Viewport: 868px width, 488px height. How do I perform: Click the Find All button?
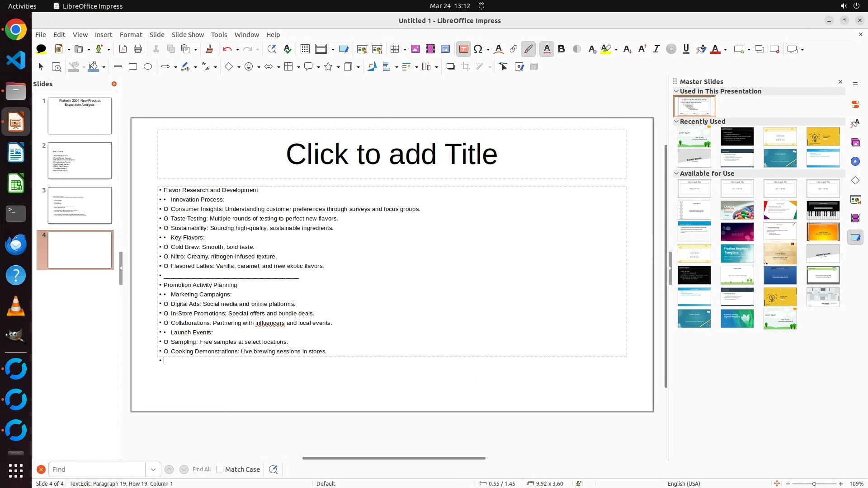pyautogui.click(x=202, y=469)
